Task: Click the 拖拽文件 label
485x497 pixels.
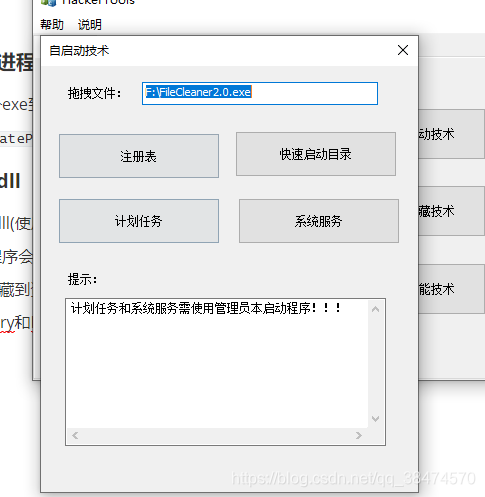Action: pos(95,93)
